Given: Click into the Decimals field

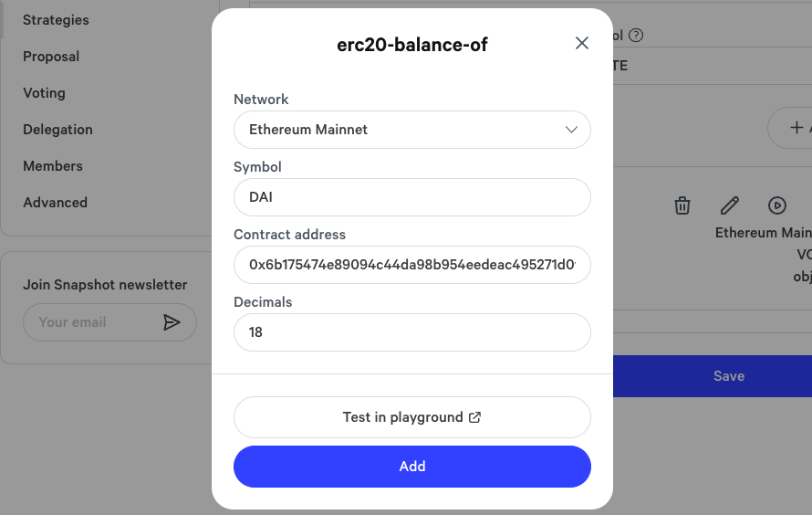Looking at the screenshot, I should pyautogui.click(x=412, y=332).
